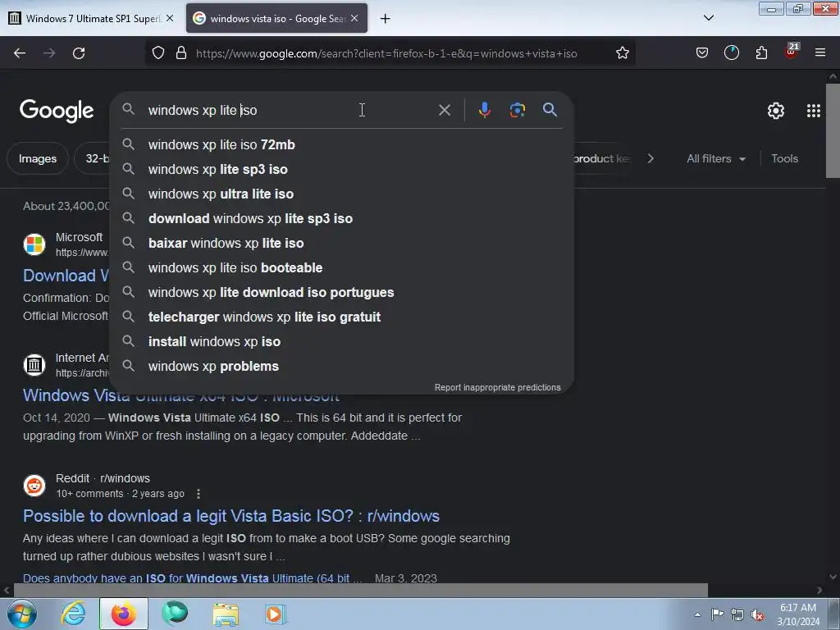The image size is (840, 630).
Task: Start voice search with the microphone
Action: pyautogui.click(x=484, y=111)
